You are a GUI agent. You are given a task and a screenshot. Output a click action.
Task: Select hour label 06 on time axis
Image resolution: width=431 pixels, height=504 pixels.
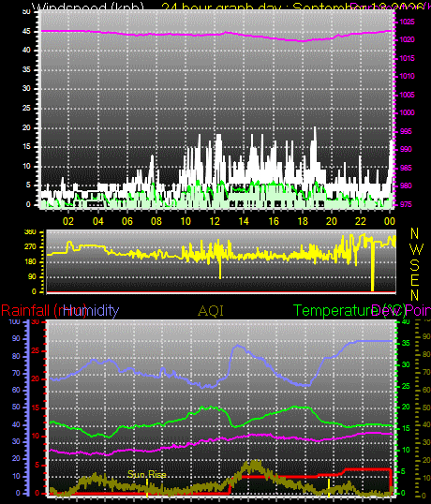coord(126,221)
